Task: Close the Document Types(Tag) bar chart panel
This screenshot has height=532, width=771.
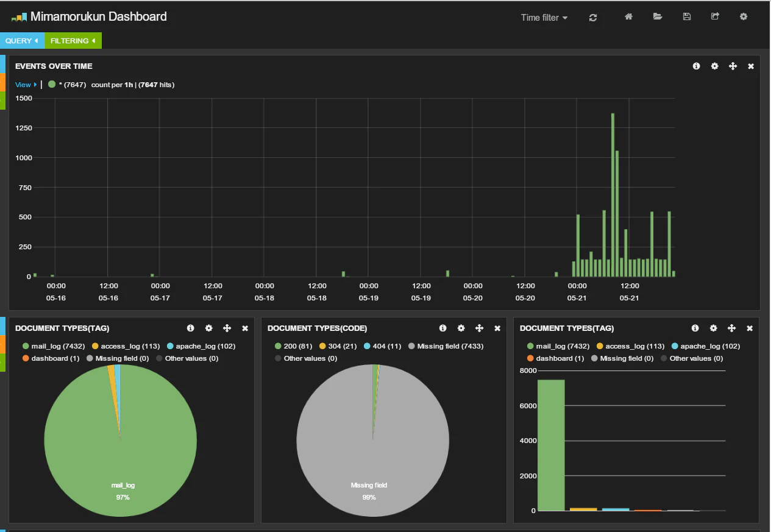Action: click(750, 328)
